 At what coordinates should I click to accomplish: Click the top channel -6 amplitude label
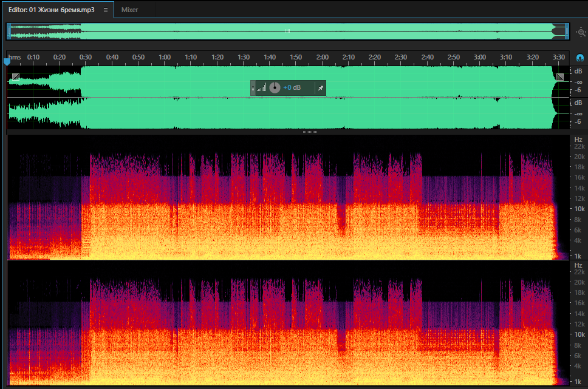[x=578, y=90]
